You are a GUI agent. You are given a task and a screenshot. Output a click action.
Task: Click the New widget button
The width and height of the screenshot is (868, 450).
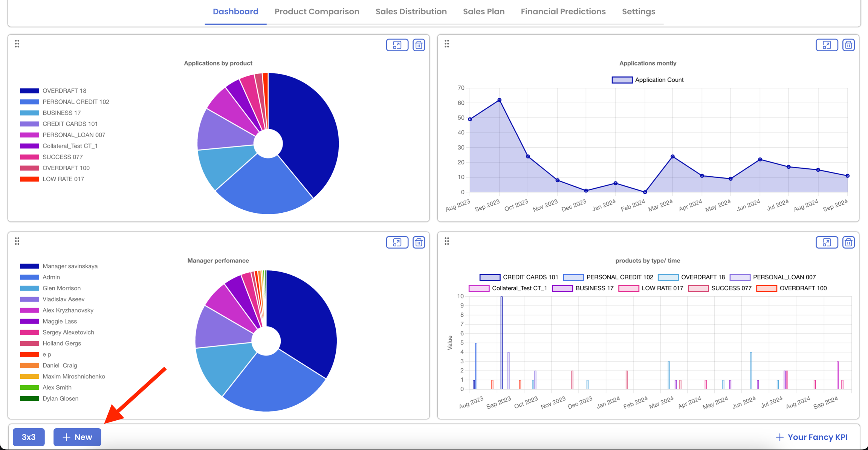(77, 437)
